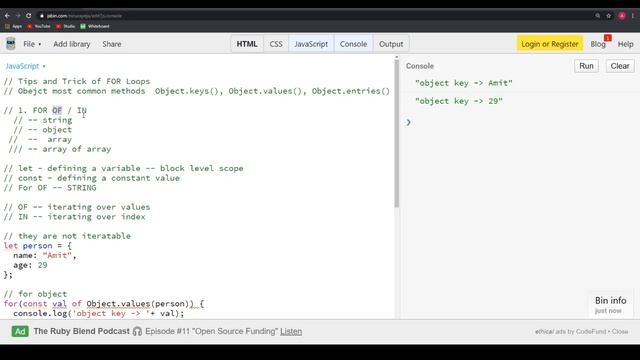This screenshot has width=640, height=360.
Task: Click the comment "// For OF -- STRING"
Action: [x=50, y=188]
